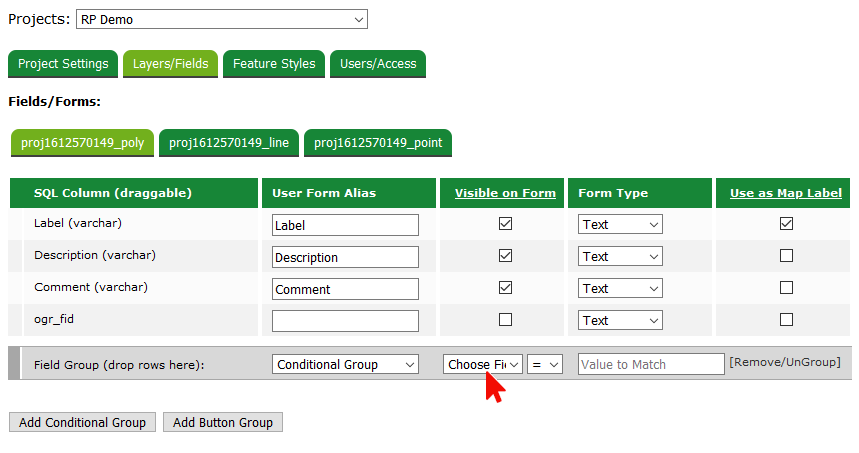Screen dimensions: 859x453
Task: Select the proj1612570149_point layer tab
Action: (378, 143)
